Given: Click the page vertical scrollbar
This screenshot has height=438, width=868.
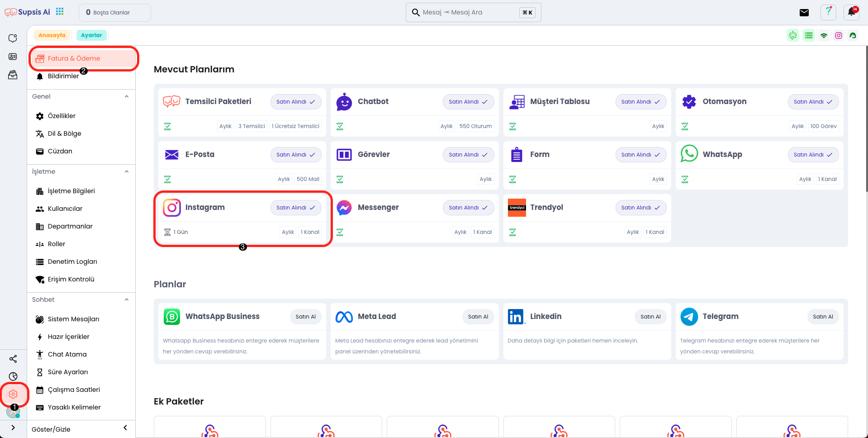Looking at the screenshot, I should 866,118.
